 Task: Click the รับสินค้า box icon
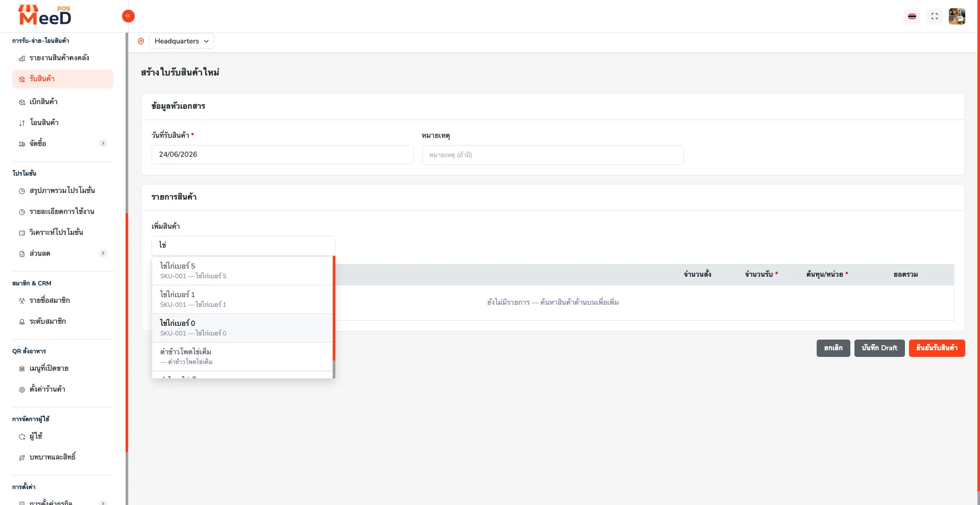click(22, 79)
